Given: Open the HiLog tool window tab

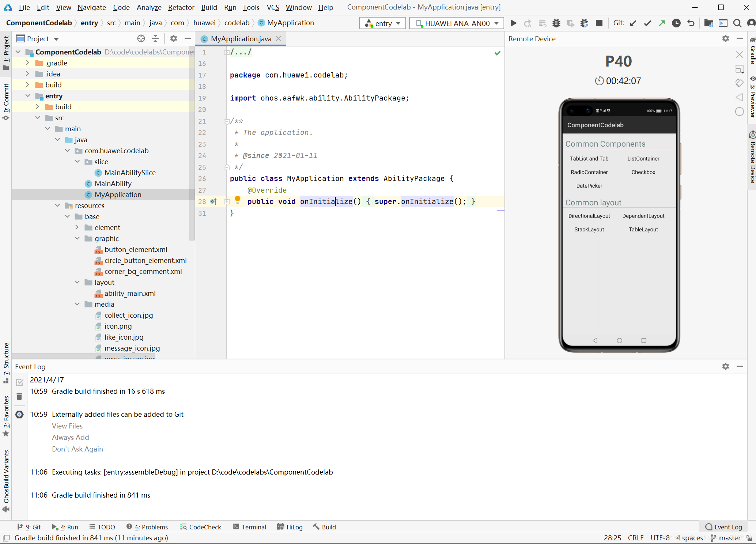Looking at the screenshot, I should coord(290,527).
